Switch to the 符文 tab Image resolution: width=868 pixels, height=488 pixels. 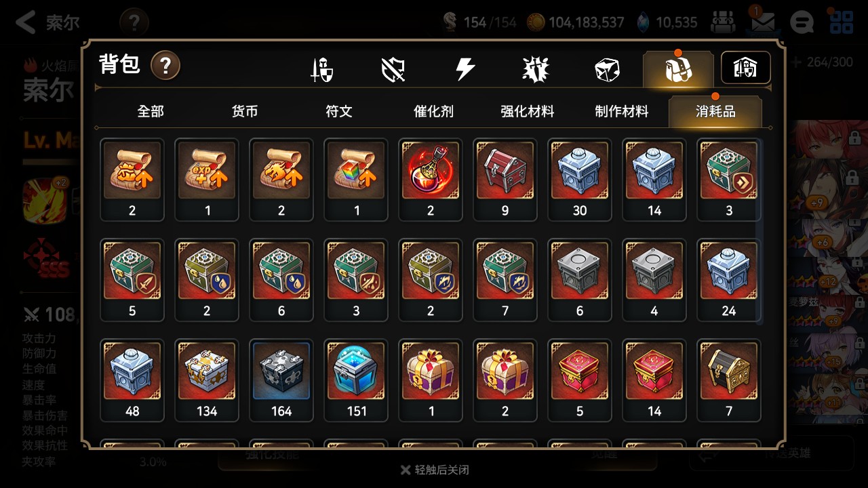coord(339,112)
